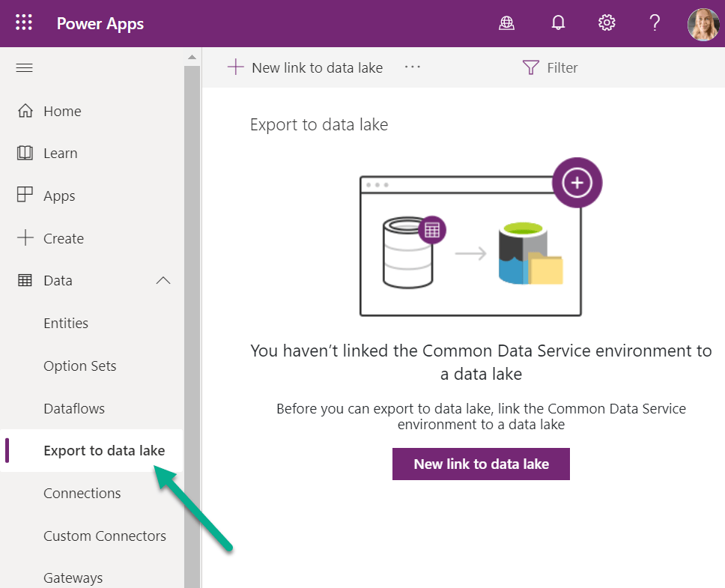This screenshot has height=588, width=725.
Task: Click the purple New link to data lake button
Action: point(481,464)
